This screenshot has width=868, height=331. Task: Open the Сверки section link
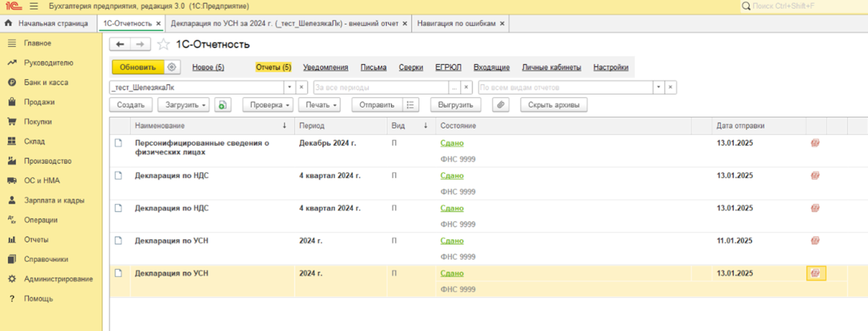(411, 67)
